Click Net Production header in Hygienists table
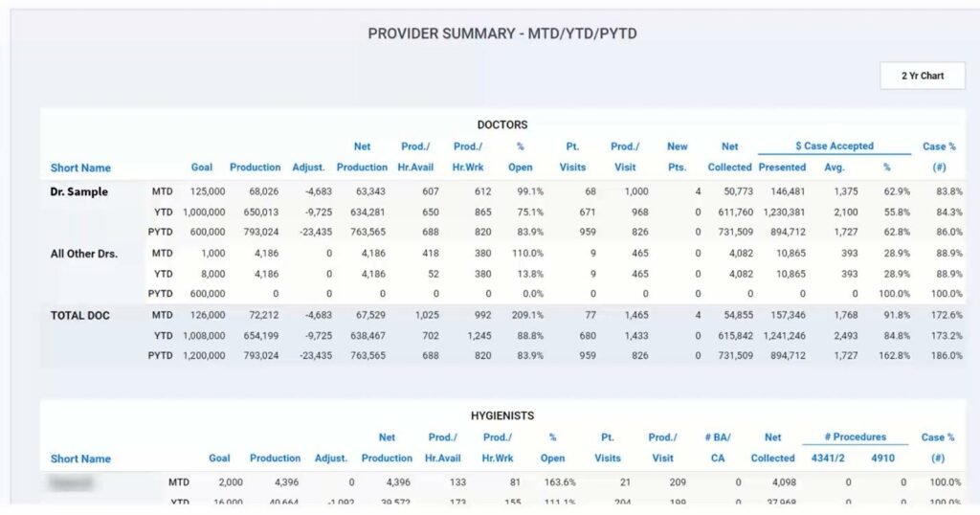Viewport: 980px width, 515px height. tap(387, 447)
